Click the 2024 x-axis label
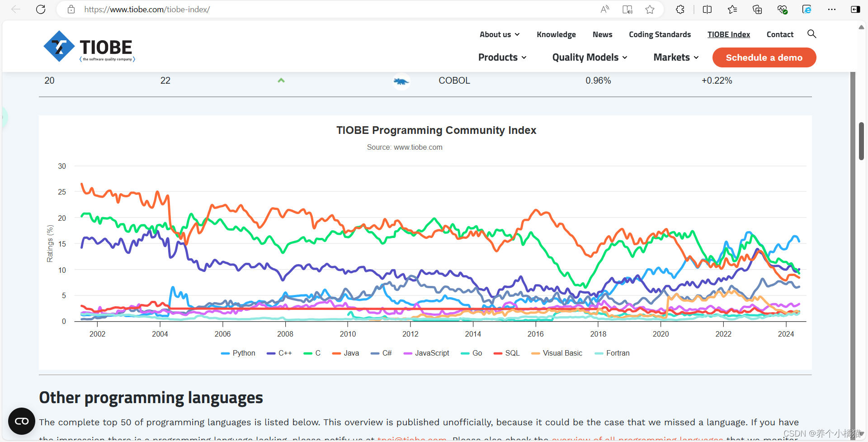 786,334
